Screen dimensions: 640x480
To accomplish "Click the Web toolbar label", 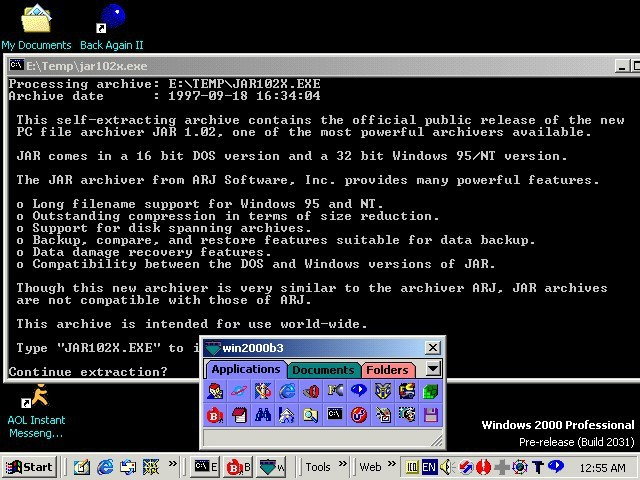I will coord(370,467).
